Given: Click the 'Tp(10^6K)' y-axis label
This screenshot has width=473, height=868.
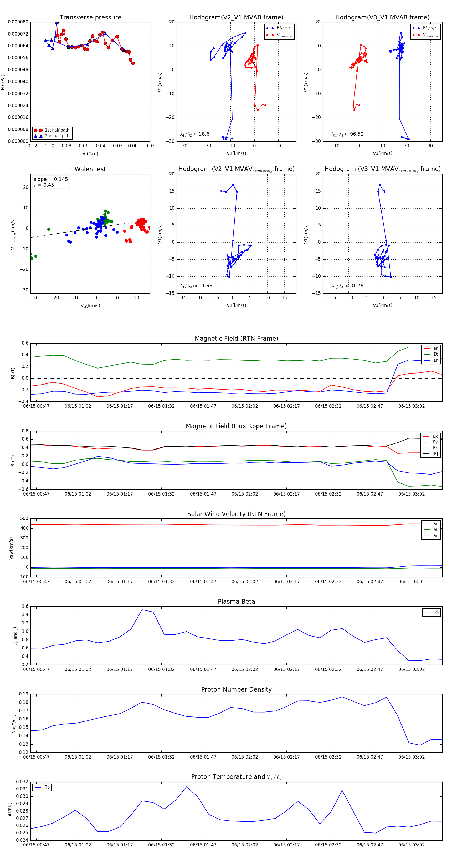Looking at the screenshot, I should pos(10,811).
